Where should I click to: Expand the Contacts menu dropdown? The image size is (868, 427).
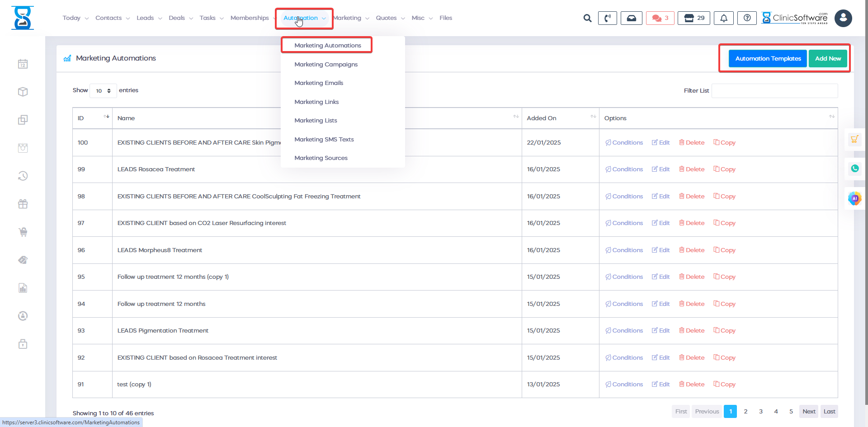112,18
